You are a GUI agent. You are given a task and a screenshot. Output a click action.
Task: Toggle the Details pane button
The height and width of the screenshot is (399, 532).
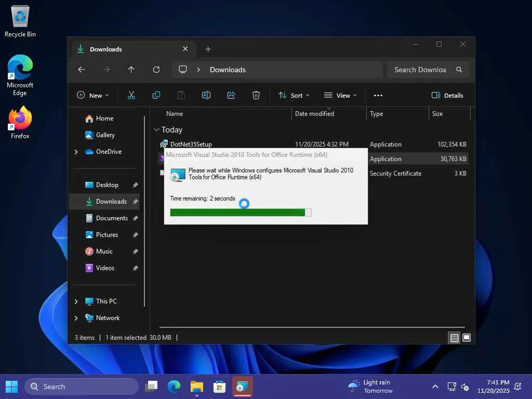(447, 96)
